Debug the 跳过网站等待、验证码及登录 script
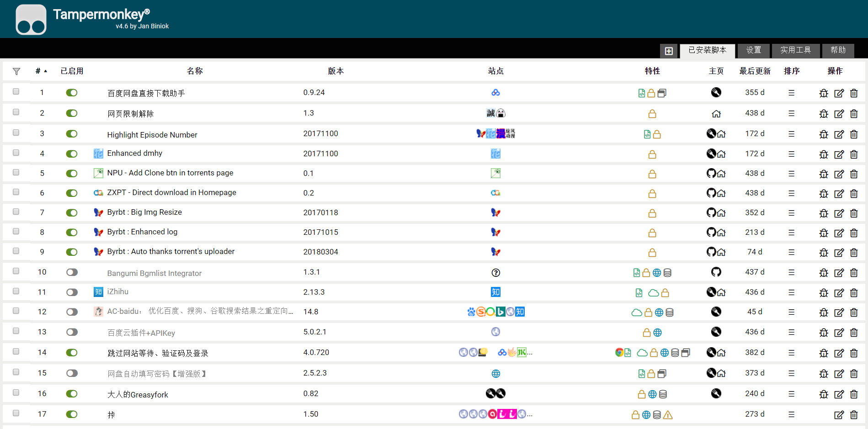Screen dimensions: 868x429 pyautogui.click(x=824, y=353)
